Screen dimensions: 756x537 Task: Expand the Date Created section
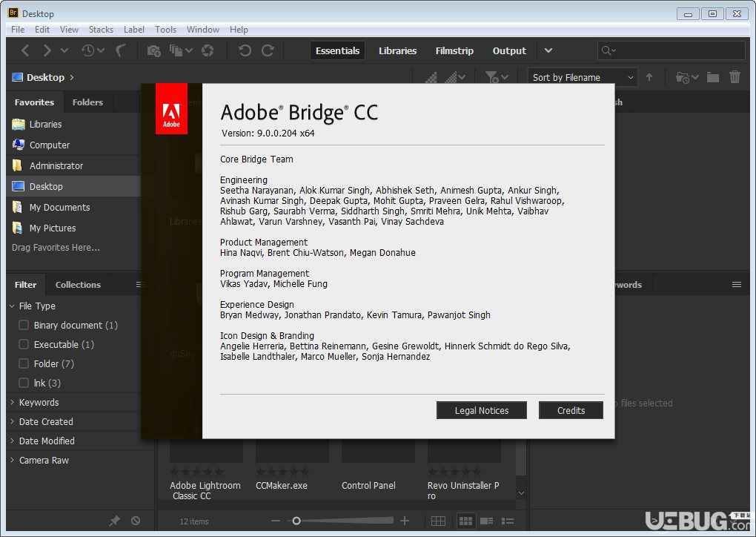(12, 421)
